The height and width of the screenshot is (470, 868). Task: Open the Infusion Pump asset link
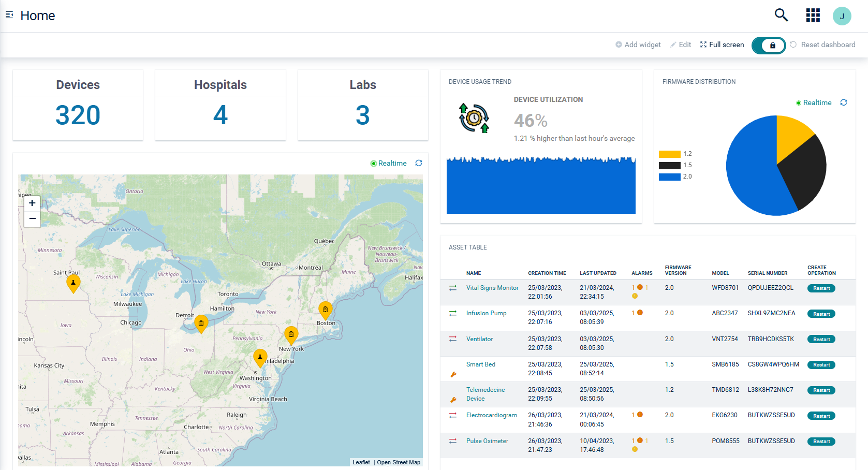pos(486,313)
